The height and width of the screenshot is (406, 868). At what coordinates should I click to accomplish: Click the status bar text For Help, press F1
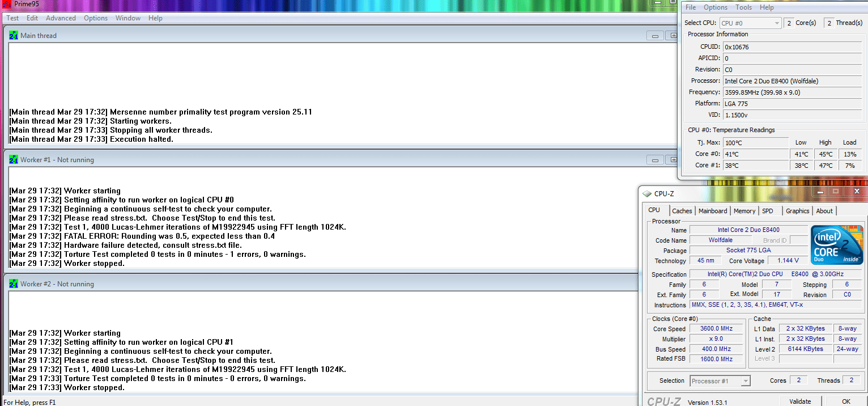pyautogui.click(x=29, y=402)
